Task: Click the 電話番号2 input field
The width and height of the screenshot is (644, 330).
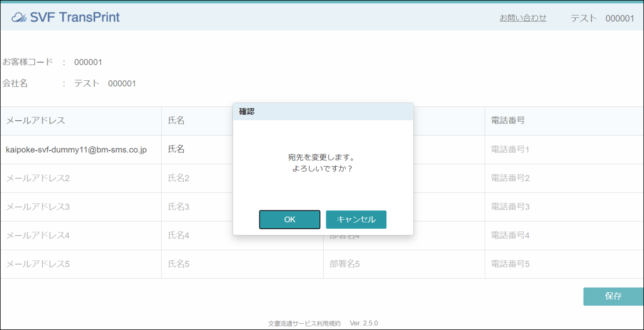Action: click(x=564, y=178)
